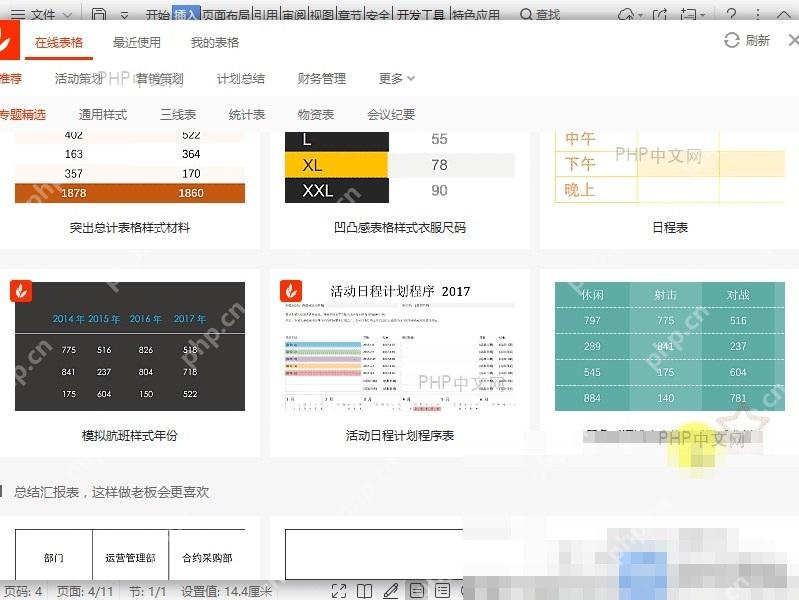The height and width of the screenshot is (600, 799).
Task: Click the 页码: 4 status bar entry
Action: pos(23,591)
